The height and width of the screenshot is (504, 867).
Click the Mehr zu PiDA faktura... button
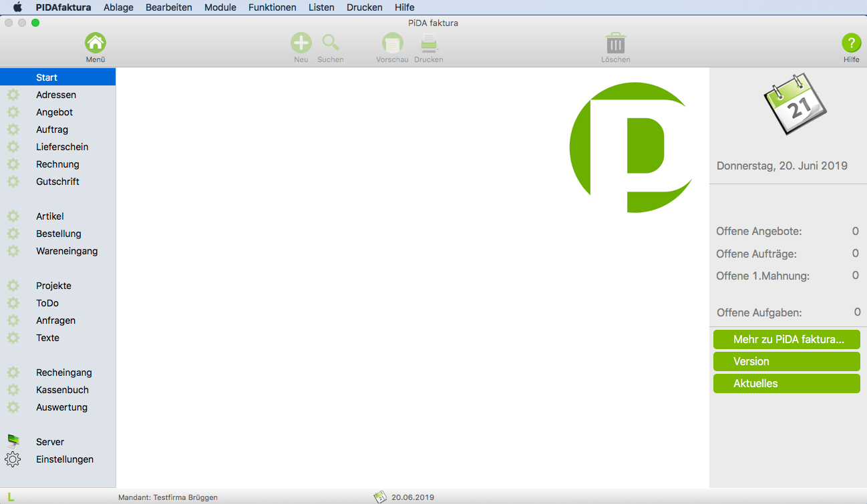click(x=787, y=339)
